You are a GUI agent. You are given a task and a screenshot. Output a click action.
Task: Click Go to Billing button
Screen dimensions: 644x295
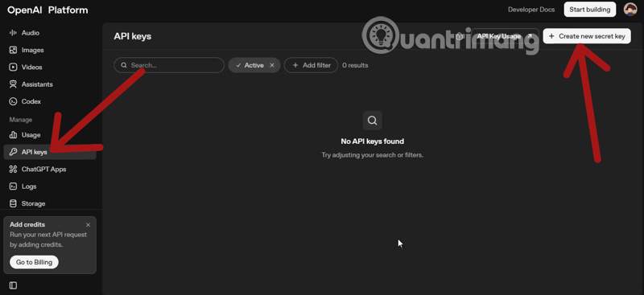(x=34, y=262)
